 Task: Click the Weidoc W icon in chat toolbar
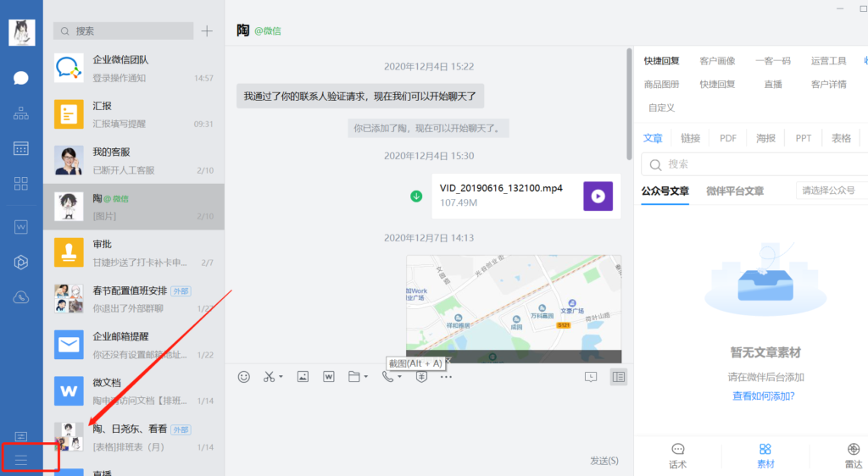[x=329, y=377]
